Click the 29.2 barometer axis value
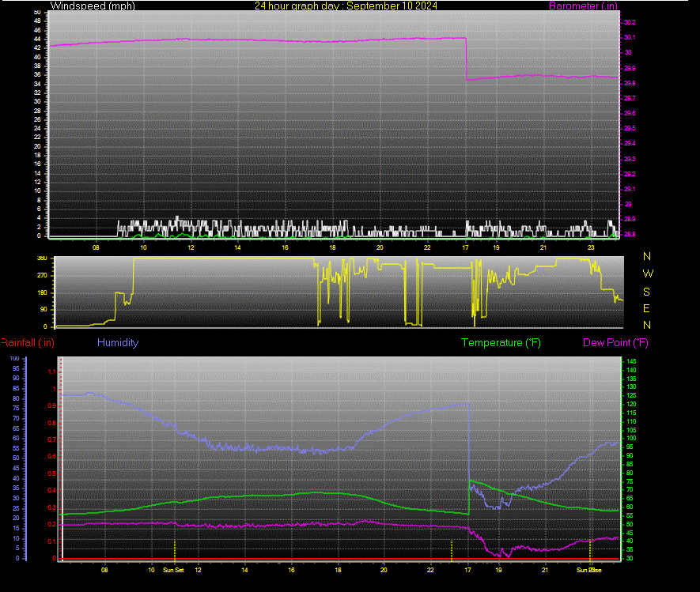 630,174
